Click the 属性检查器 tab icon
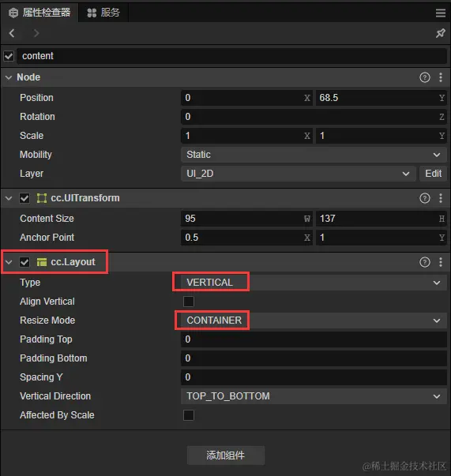The width and height of the screenshot is (451, 476). (x=13, y=13)
